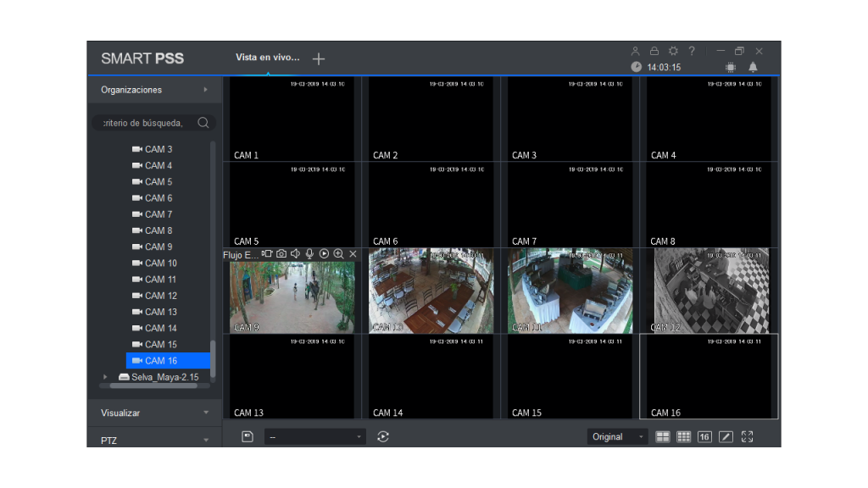This screenshot has width=868, height=488.
Task: Show CPU usage chip icon
Action: [x=731, y=68]
